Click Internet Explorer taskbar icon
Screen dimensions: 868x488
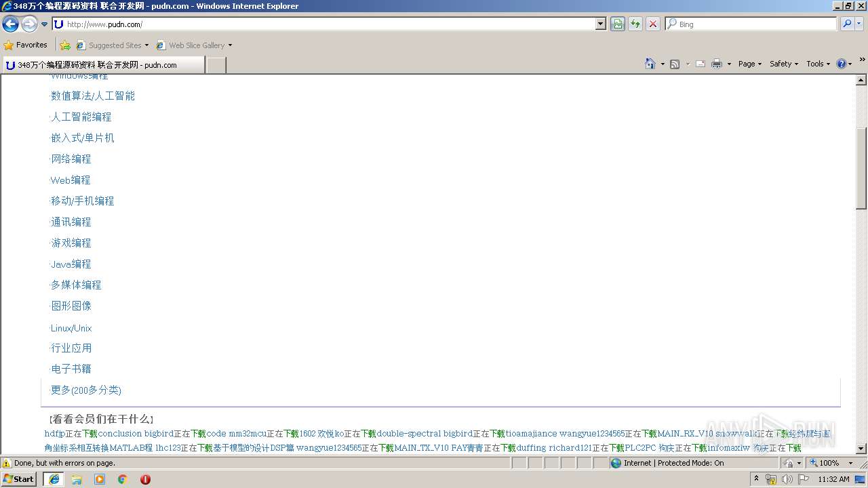54,479
